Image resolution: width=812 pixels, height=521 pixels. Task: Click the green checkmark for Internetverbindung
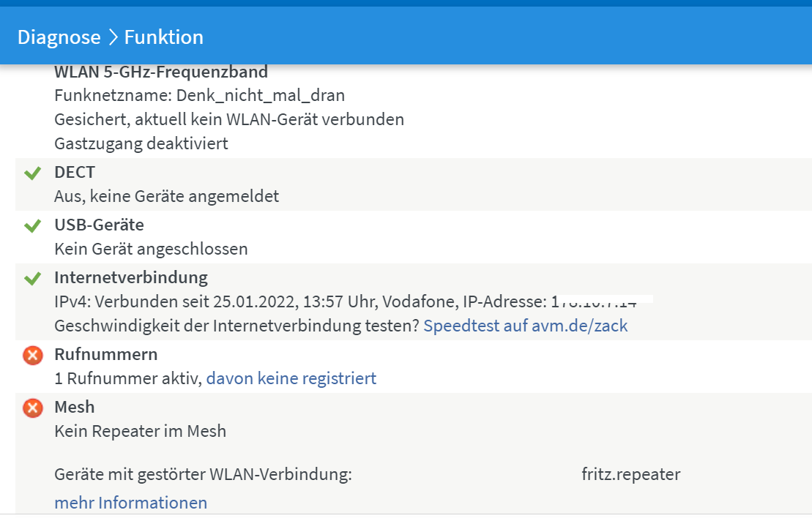click(x=32, y=279)
